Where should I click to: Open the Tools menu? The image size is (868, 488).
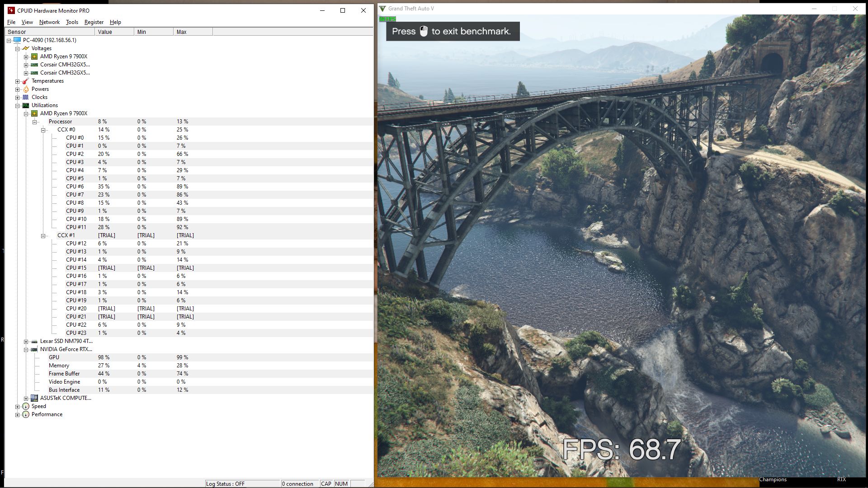tap(72, 22)
